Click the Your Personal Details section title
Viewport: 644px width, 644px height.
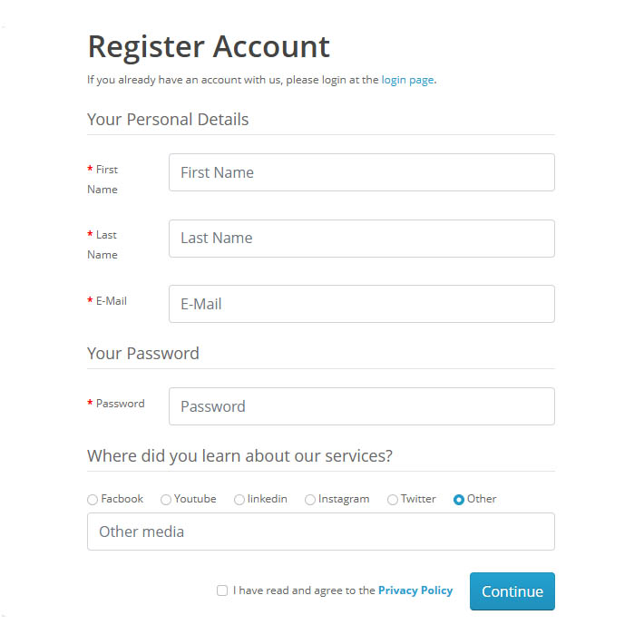[168, 120]
